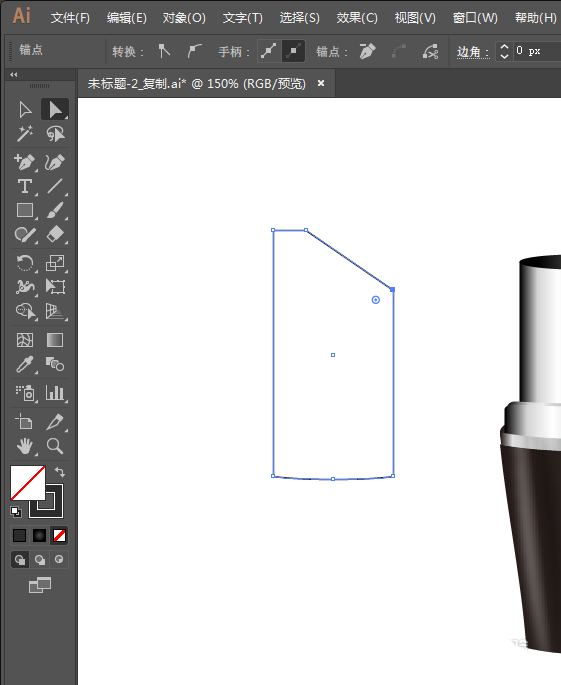Select the Paintbrush tool
561x685 pixels.
55,211
